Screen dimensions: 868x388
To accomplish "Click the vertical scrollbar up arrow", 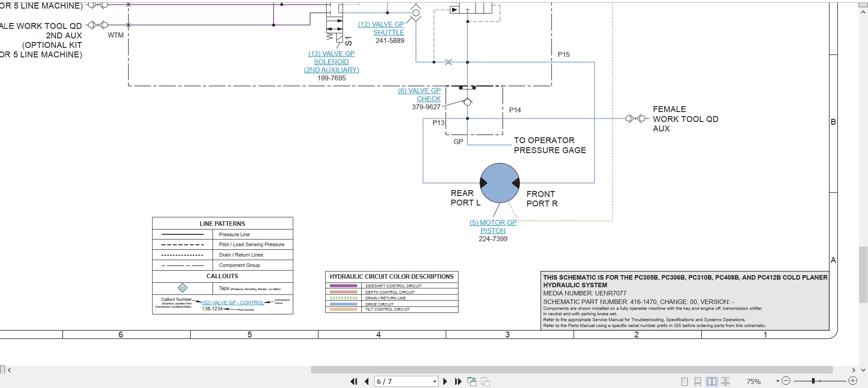I will click(x=863, y=12).
